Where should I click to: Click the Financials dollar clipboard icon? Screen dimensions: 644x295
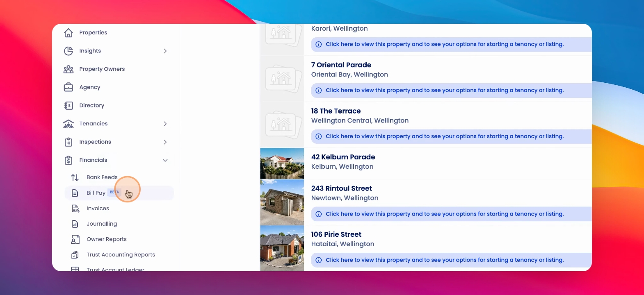pos(69,160)
